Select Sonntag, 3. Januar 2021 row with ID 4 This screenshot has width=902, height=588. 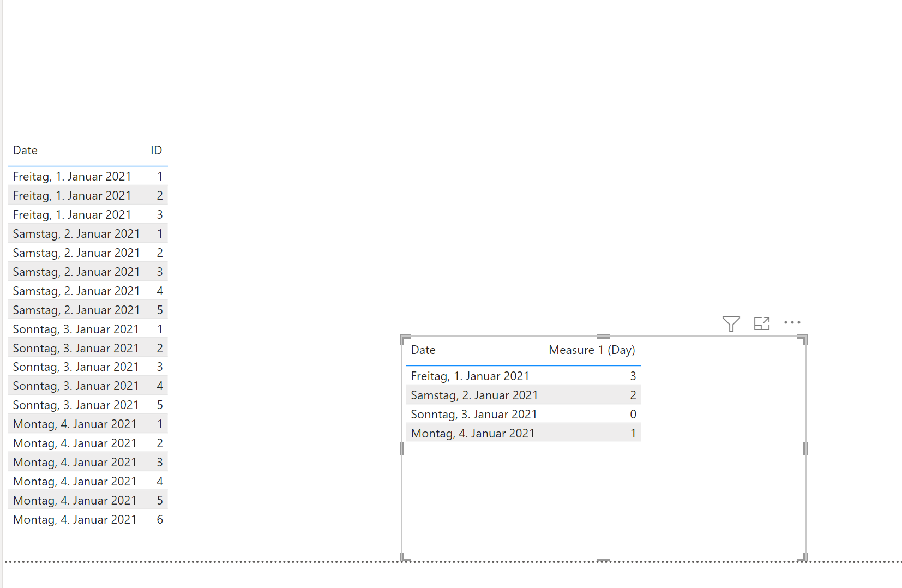click(x=88, y=386)
